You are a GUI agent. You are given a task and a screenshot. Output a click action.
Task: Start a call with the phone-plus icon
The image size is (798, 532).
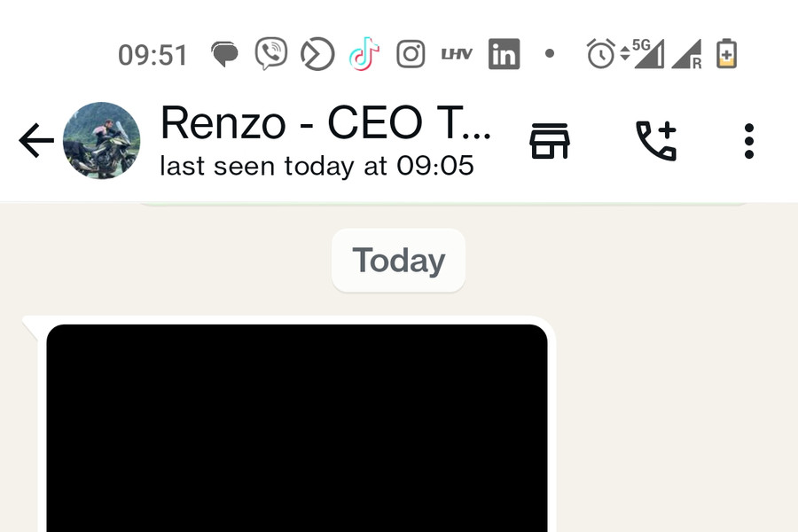(x=656, y=141)
